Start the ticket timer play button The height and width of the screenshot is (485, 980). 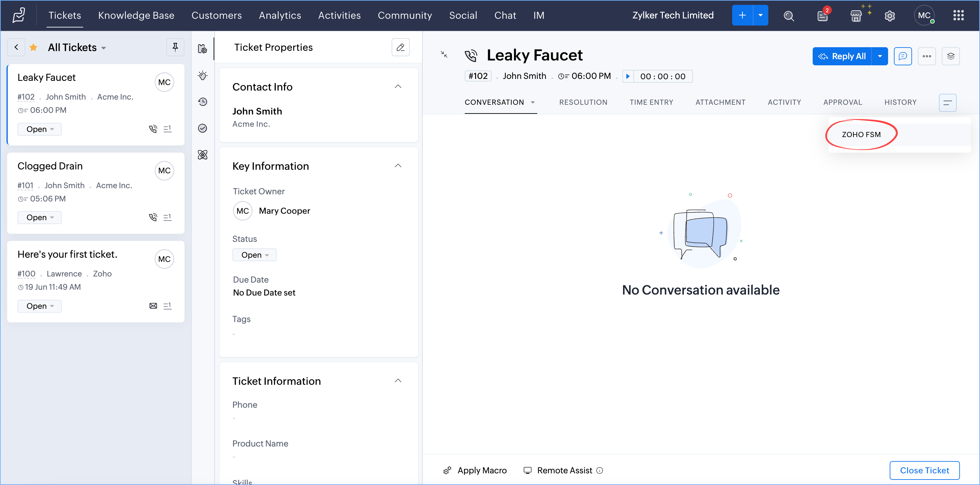pos(628,76)
